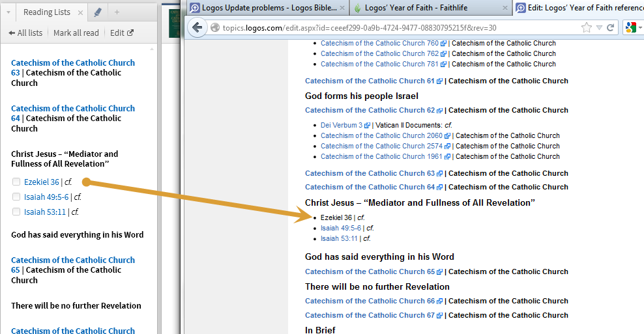Screen dimensions: 644x334
Task: Open external icon beside Catechism 762
Action: [x=443, y=54]
